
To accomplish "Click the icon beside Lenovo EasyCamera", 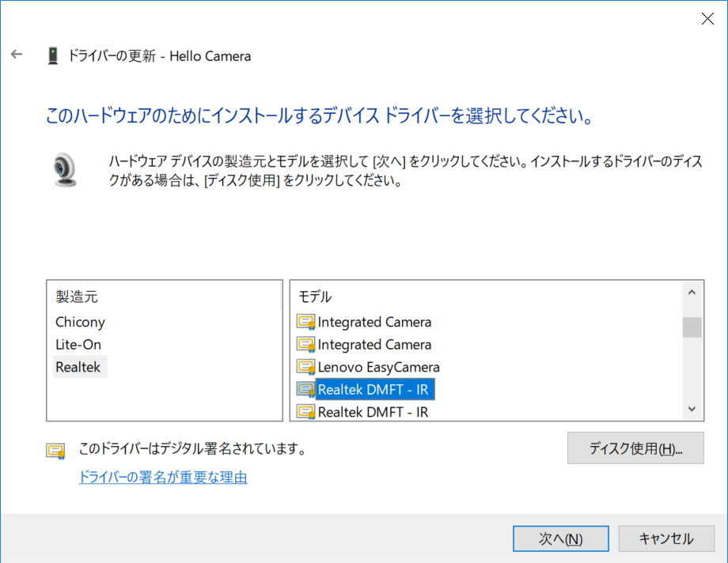I will coord(306,367).
